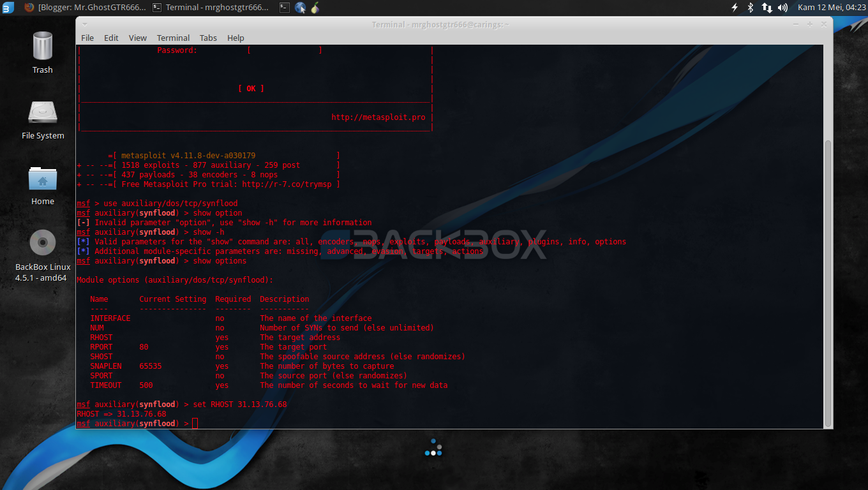Click the target address description text

[300, 338]
